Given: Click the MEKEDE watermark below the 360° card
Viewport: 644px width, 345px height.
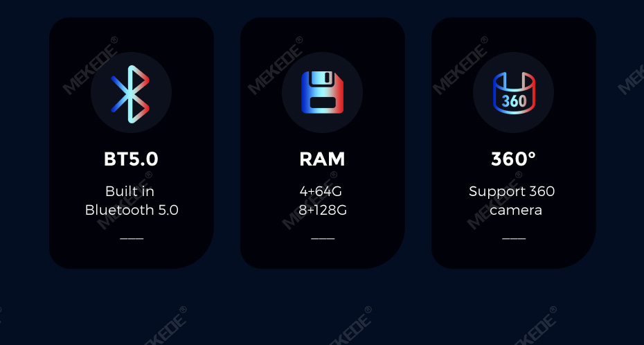Looking at the screenshot, I should pos(535,326).
